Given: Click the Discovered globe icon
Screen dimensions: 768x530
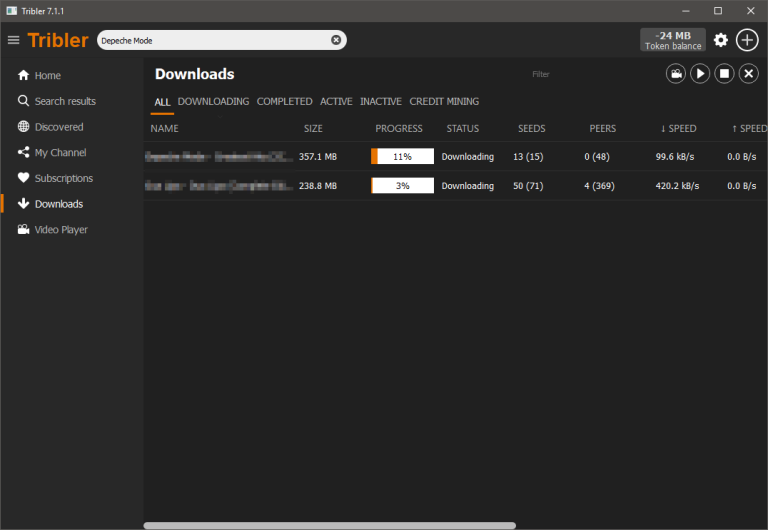Looking at the screenshot, I should coord(23,126).
